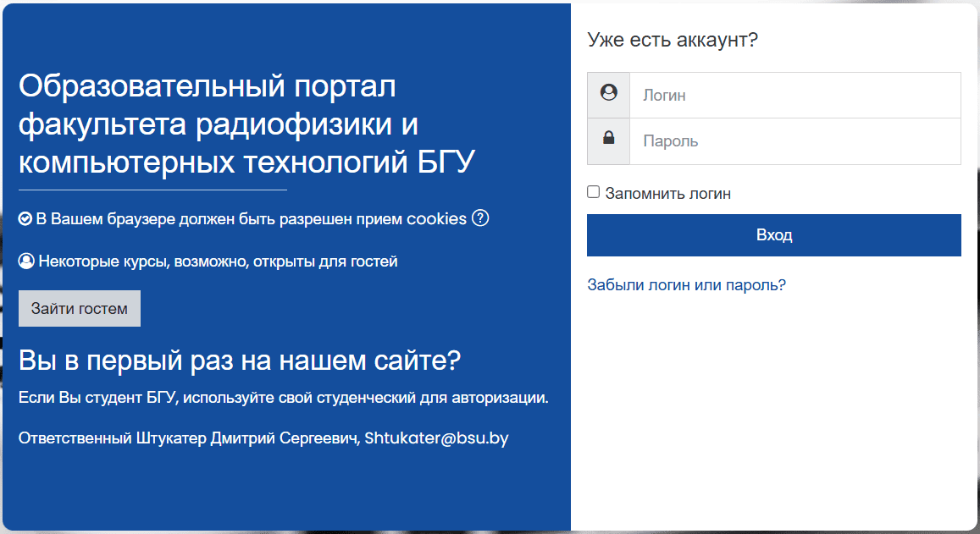Click the Запомнить логин label text
The width and height of the screenshot is (980, 534).
pyautogui.click(x=668, y=194)
